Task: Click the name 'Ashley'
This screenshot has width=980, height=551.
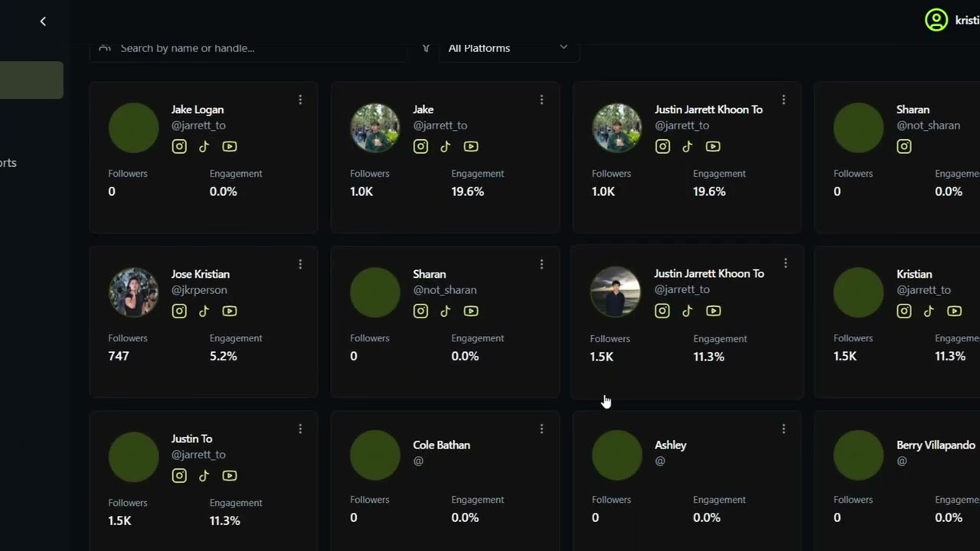Action: [671, 445]
